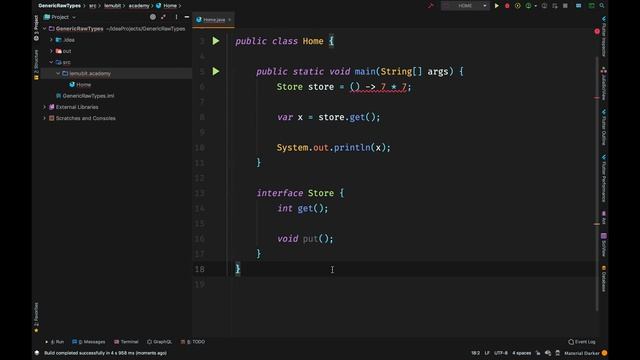Viewport: 640px width, 360px height.
Task: Run the HOME configuration from the toolbar
Action: (497, 6)
